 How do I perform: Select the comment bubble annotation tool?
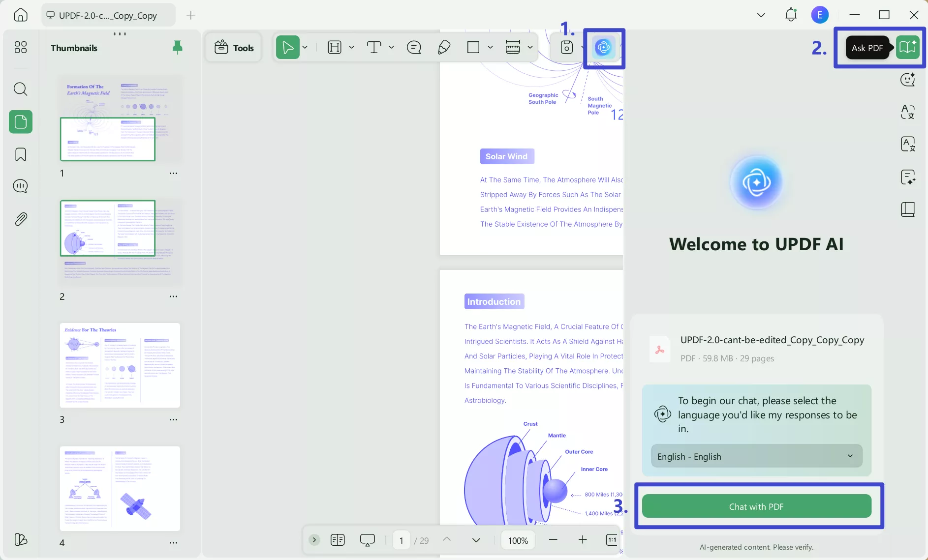414,47
